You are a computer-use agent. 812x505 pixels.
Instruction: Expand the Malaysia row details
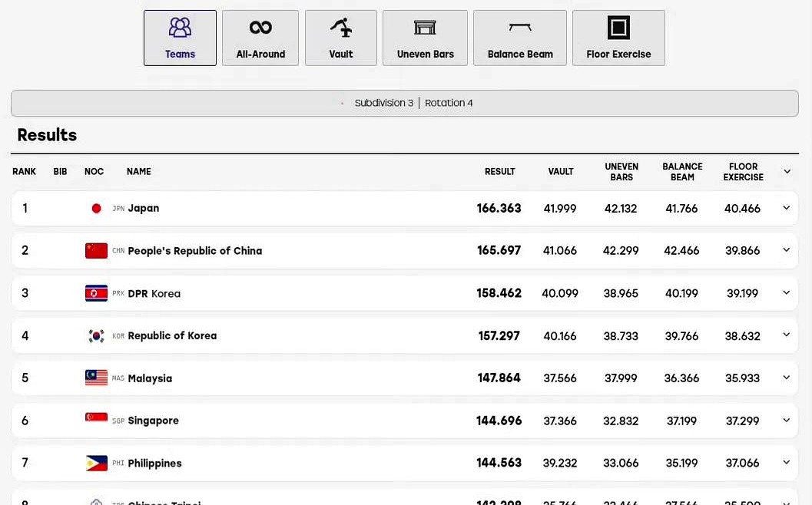tap(786, 378)
